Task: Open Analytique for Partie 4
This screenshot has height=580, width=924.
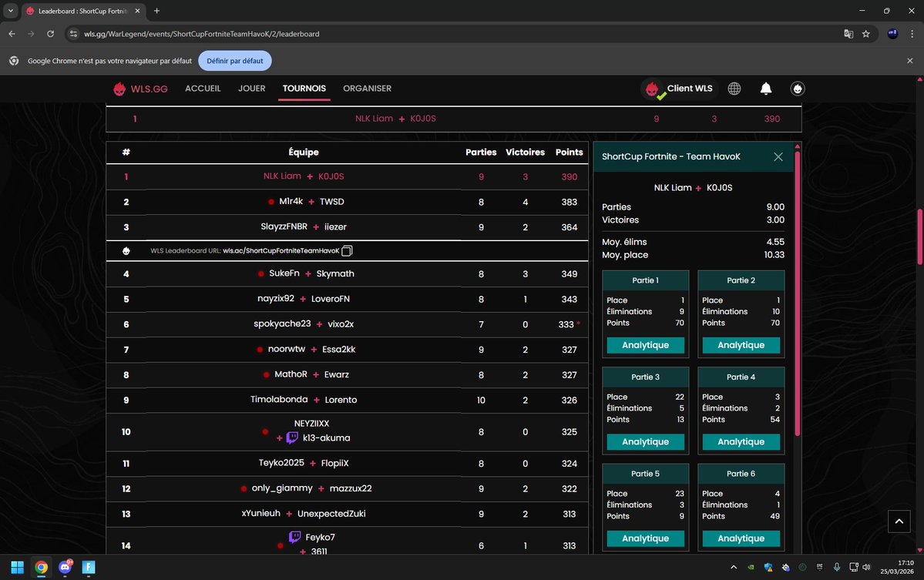Action: pyautogui.click(x=741, y=441)
